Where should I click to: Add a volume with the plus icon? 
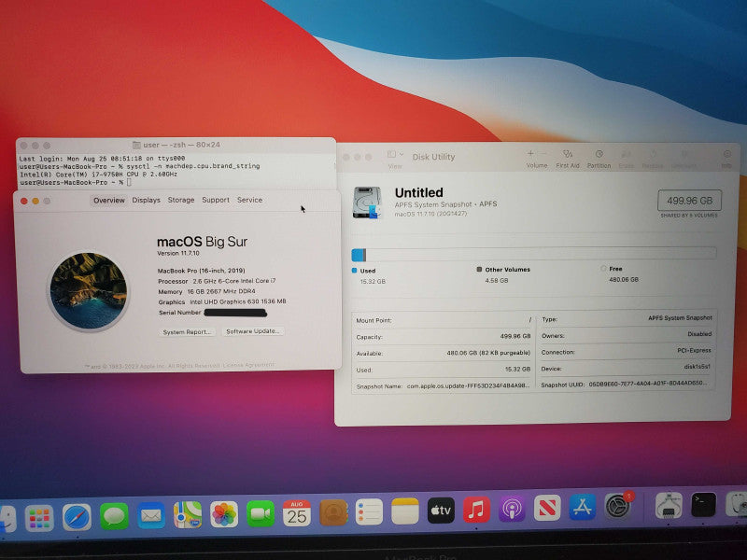(x=530, y=154)
